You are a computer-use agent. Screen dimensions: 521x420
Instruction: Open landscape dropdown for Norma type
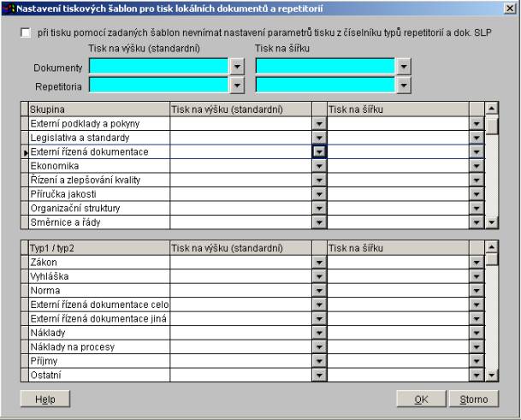477,292
